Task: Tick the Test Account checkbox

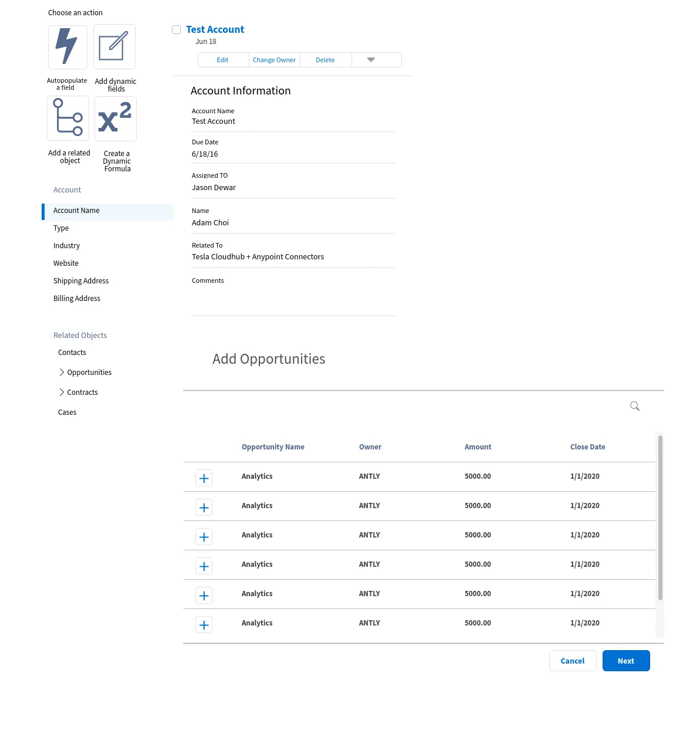Action: 176,29
